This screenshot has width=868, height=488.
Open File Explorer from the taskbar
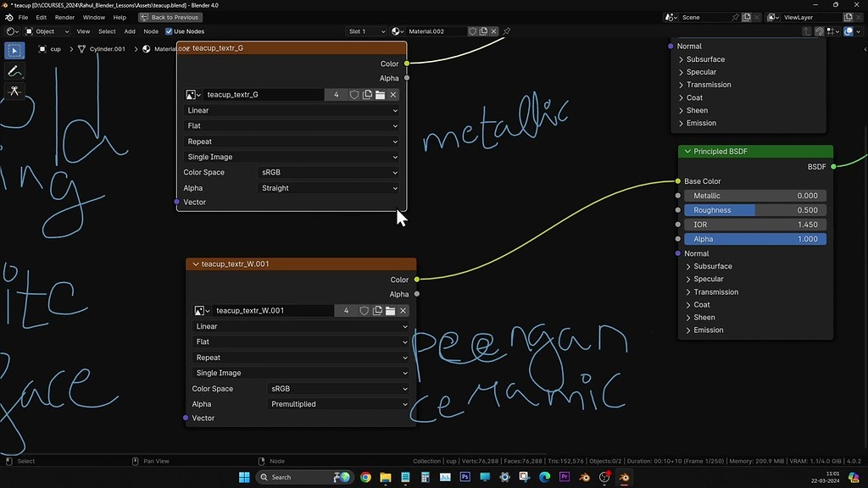386,477
